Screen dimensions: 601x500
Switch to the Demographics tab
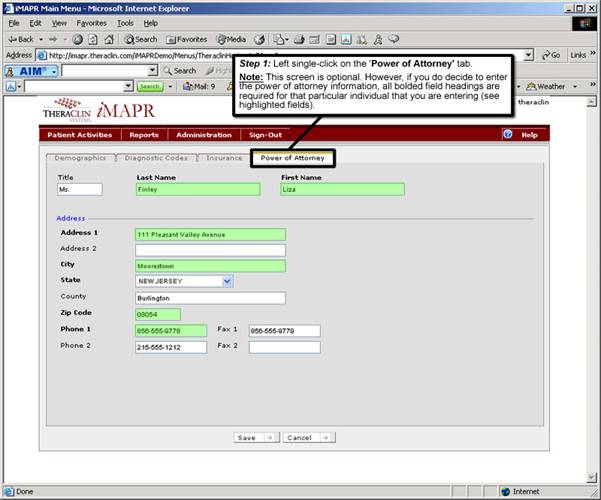81,158
